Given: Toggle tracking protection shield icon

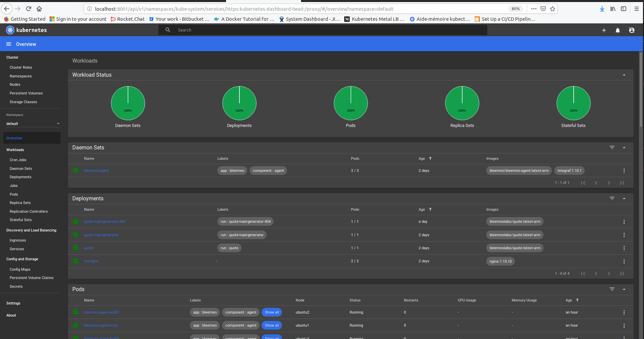Looking at the screenshot, I should tap(543, 9).
